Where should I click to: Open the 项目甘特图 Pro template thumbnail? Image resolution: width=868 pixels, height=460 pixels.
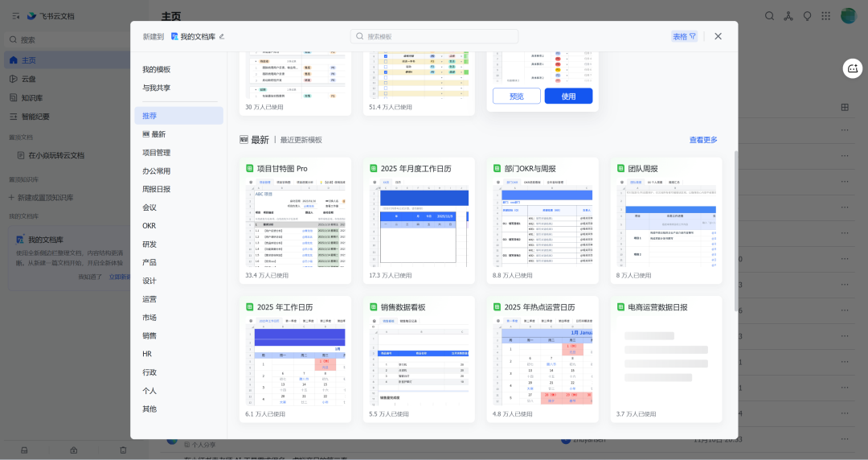[295, 223]
